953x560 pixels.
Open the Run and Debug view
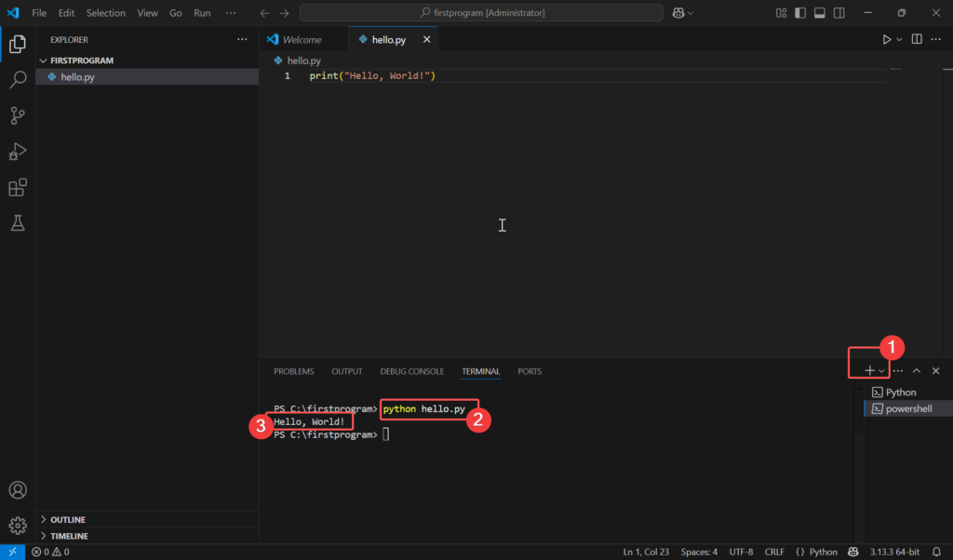point(18,152)
